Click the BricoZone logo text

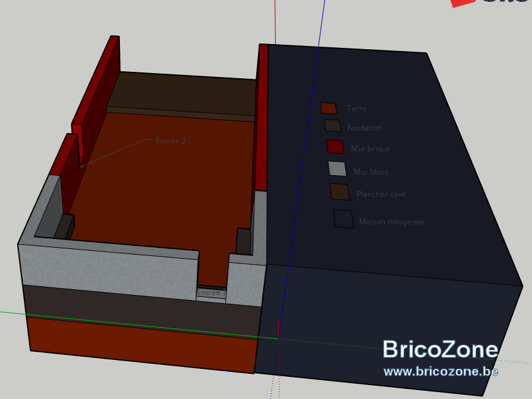click(x=440, y=349)
